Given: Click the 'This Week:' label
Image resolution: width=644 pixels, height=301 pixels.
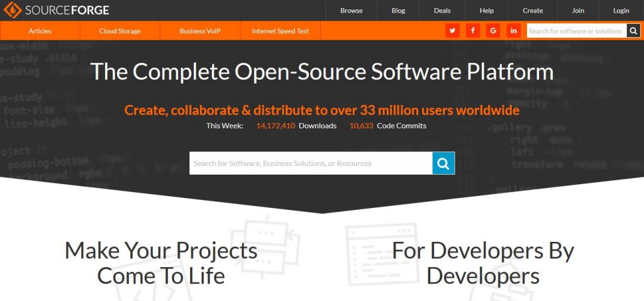Looking at the screenshot, I should 225,126.
